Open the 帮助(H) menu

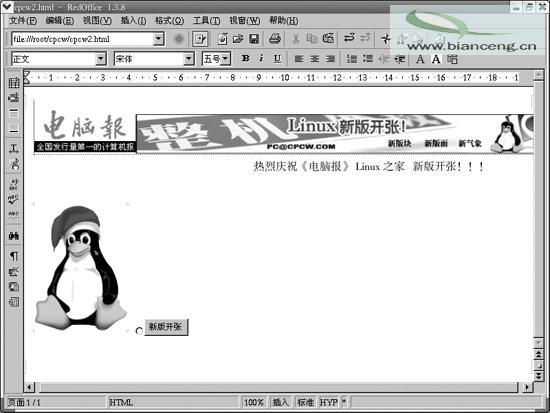pos(283,21)
